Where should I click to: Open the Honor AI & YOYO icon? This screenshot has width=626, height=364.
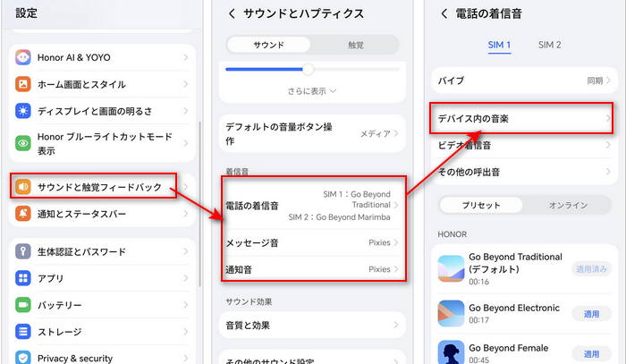pyautogui.click(x=23, y=57)
